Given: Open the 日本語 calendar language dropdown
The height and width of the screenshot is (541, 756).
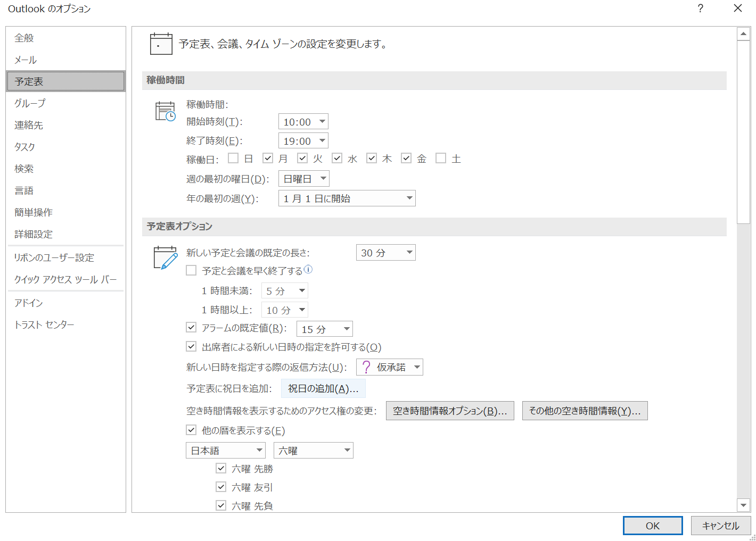Looking at the screenshot, I should pyautogui.click(x=226, y=451).
